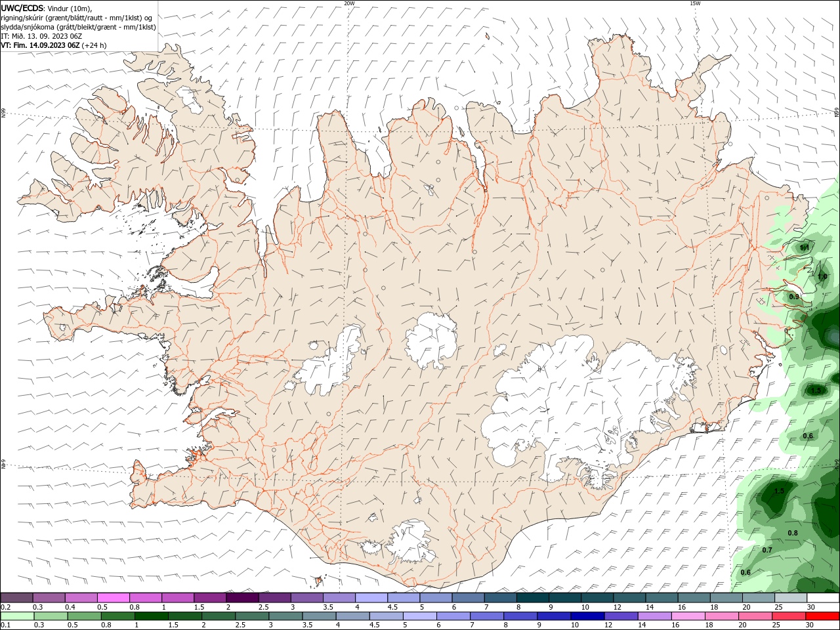This screenshot has height=630, width=840.
Task: Click the bright pink upper swatch labelled 0.5
Action: [x=114, y=598]
